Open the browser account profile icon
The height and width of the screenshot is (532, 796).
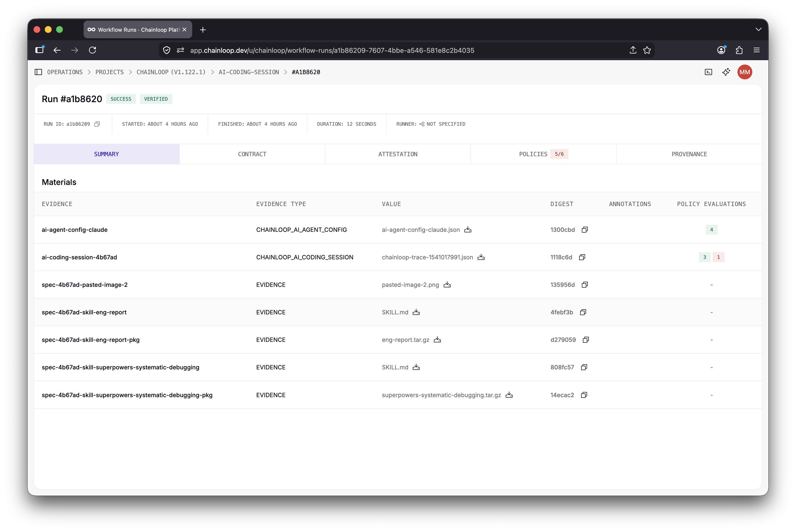coord(721,50)
